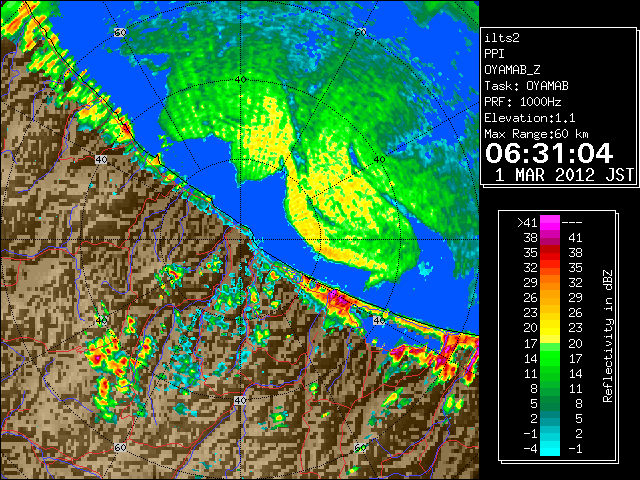640x480 pixels.
Task: Select the '---' legend label
Action: [572, 223]
